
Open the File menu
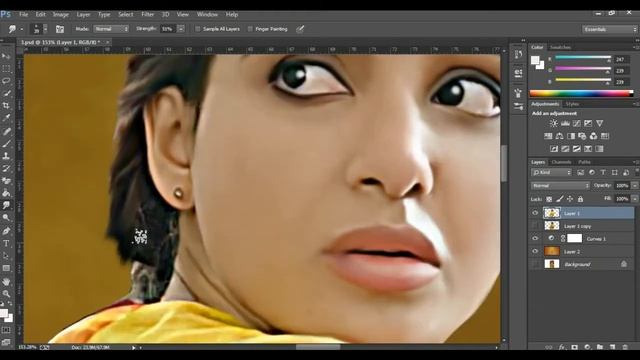coord(24,15)
